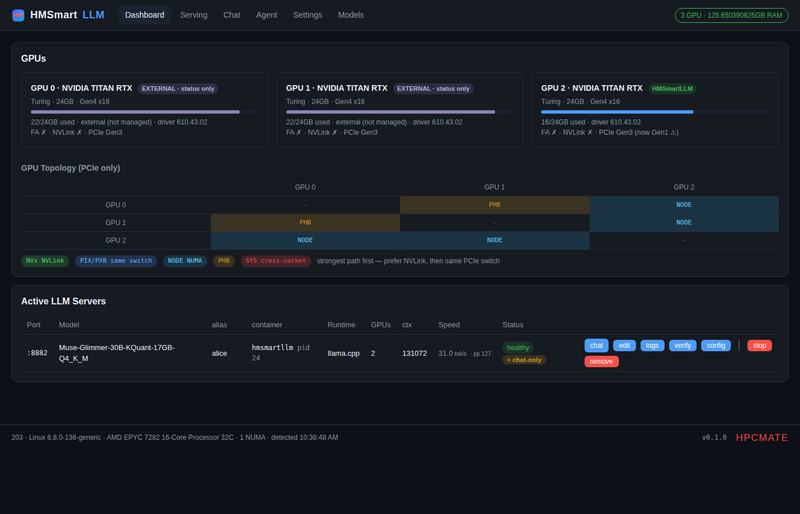Click the red remove button

coord(602,361)
